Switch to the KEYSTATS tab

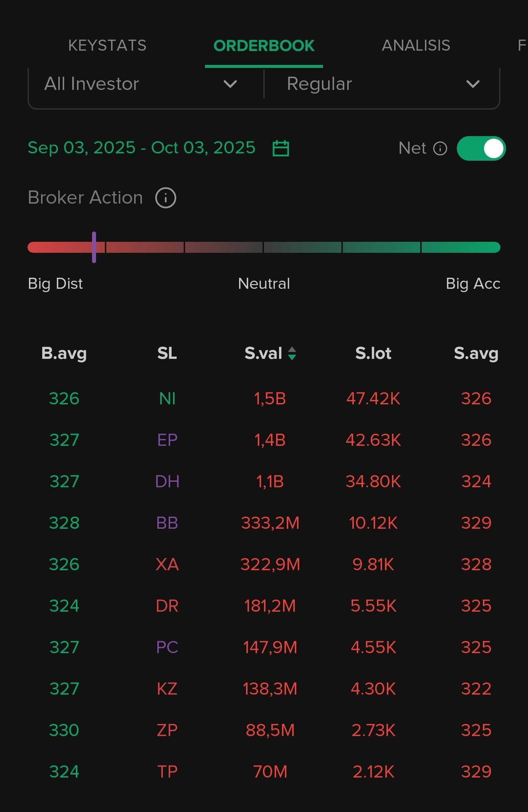[x=107, y=45]
